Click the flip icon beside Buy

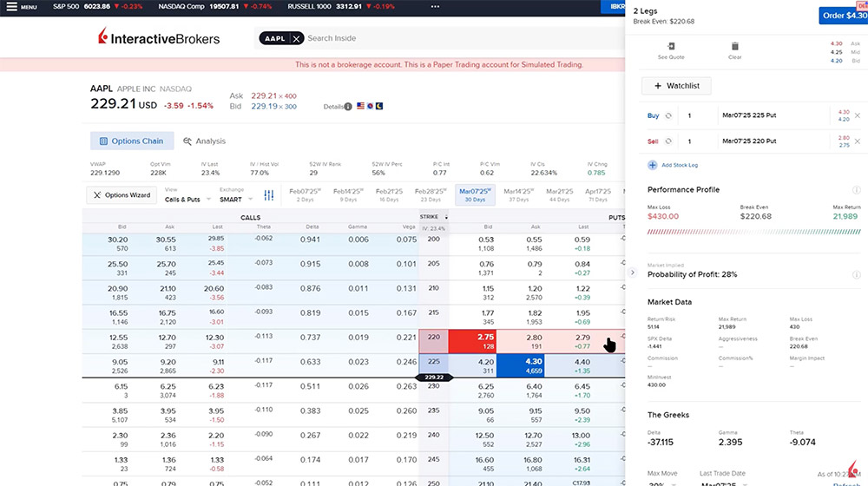tap(668, 115)
